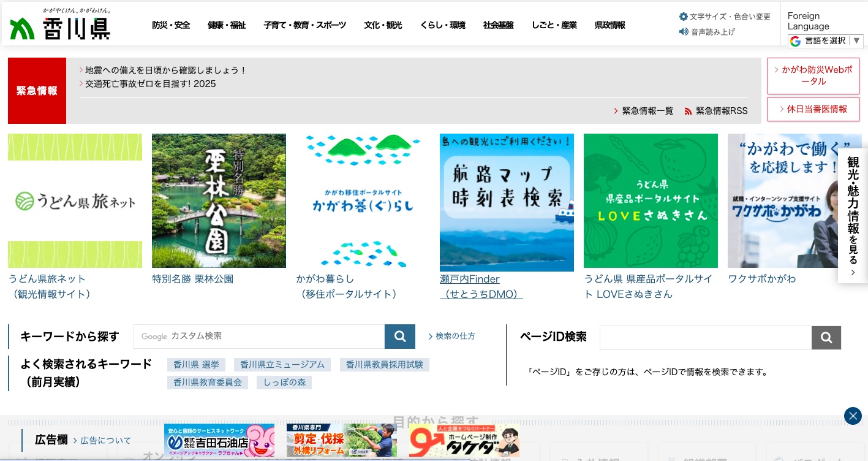Screen dimensions: 868x461
Task: Open the 文化・観光 navigation menu
Action: (x=383, y=25)
